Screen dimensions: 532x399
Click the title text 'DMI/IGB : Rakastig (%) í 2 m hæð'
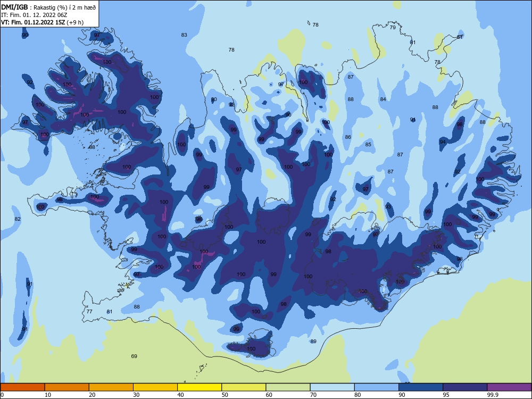[x=48, y=7]
